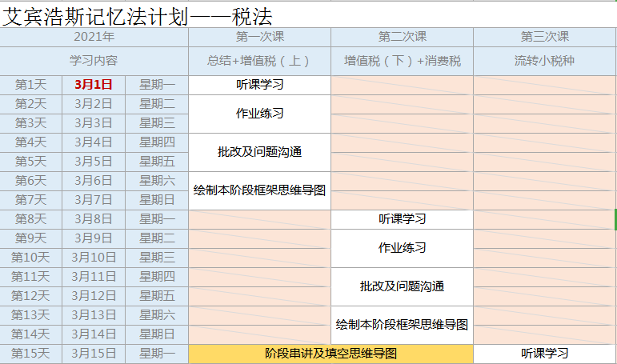This screenshot has width=617, height=364.
Task: Select the 总结+增值税（上） cell
Action: coord(259,61)
